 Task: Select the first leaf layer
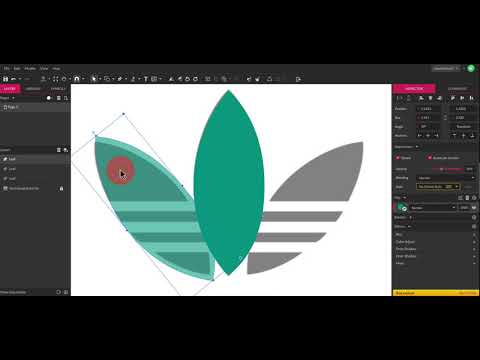click(35, 159)
